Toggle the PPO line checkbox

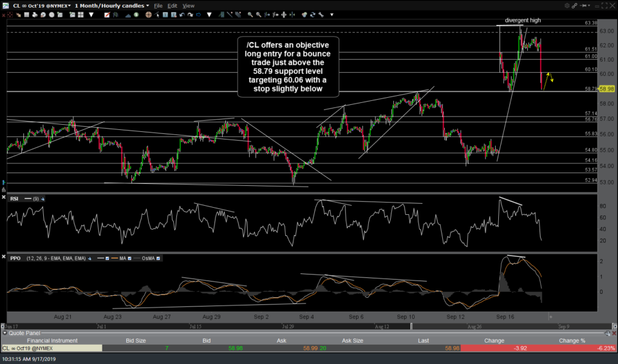pyautogui.click(x=108, y=258)
